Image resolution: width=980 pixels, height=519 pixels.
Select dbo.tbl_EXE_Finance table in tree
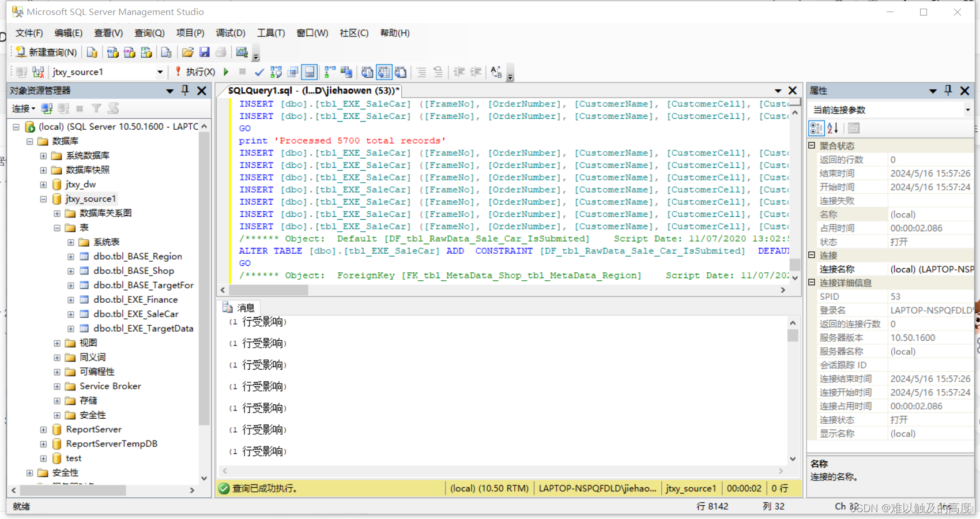(x=135, y=299)
